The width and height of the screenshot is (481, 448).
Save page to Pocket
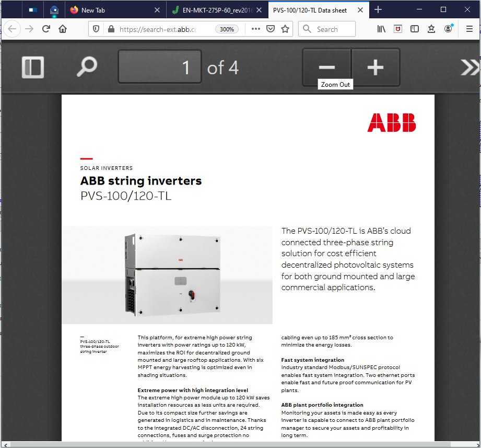pyautogui.click(x=270, y=29)
